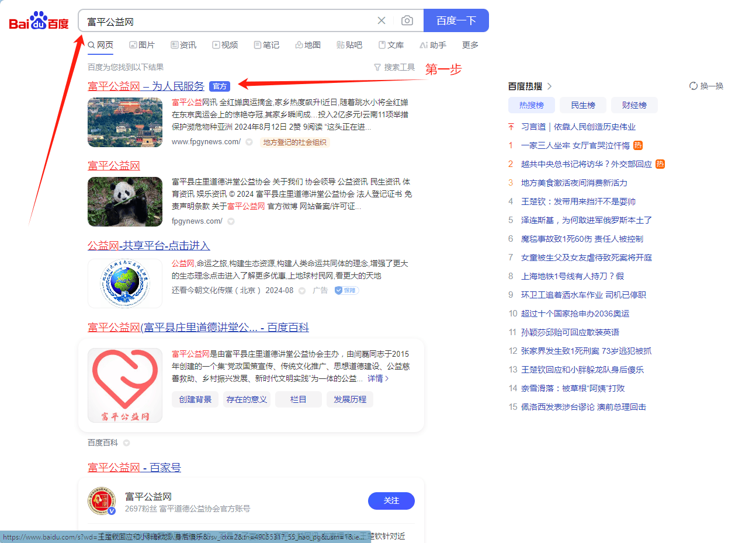Open hot search 奈雪滑落：被草根"阿姨"打败
Screen dimensions: 756x543
click(x=573, y=388)
